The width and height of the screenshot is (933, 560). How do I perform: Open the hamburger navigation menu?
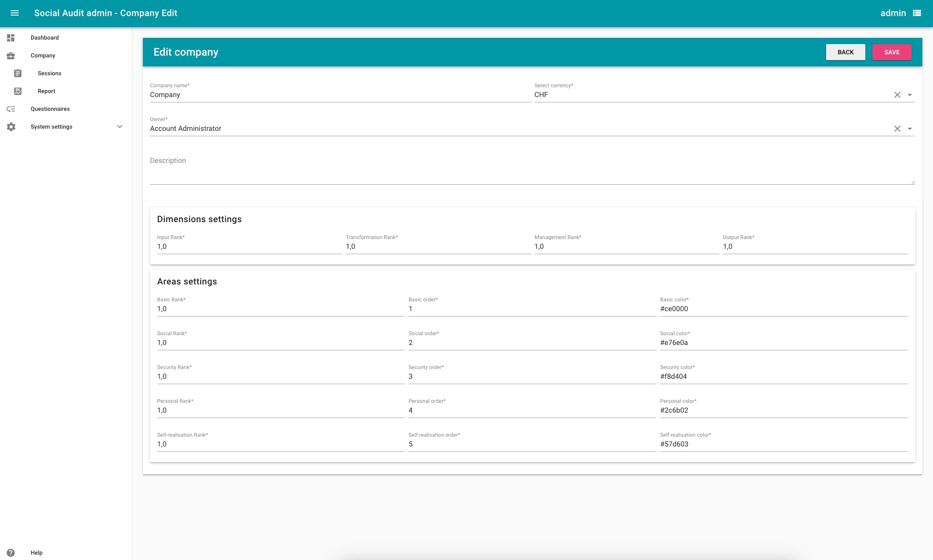15,13
